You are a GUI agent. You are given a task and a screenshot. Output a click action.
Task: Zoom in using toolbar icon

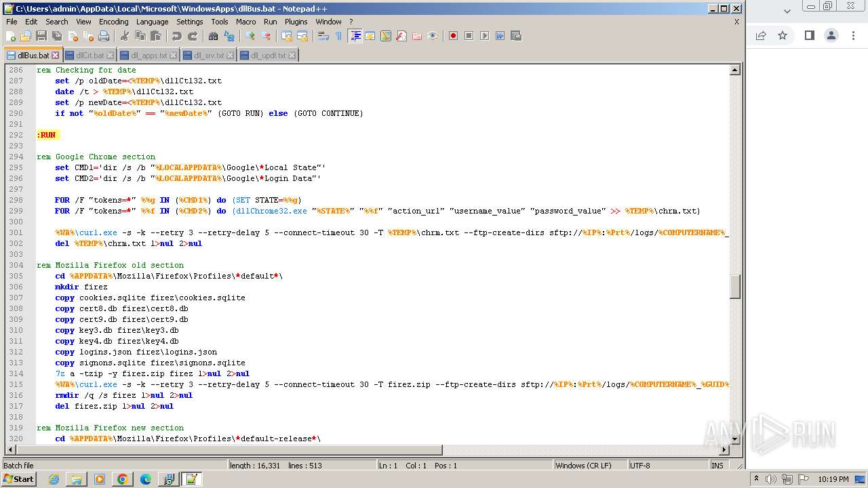click(250, 36)
